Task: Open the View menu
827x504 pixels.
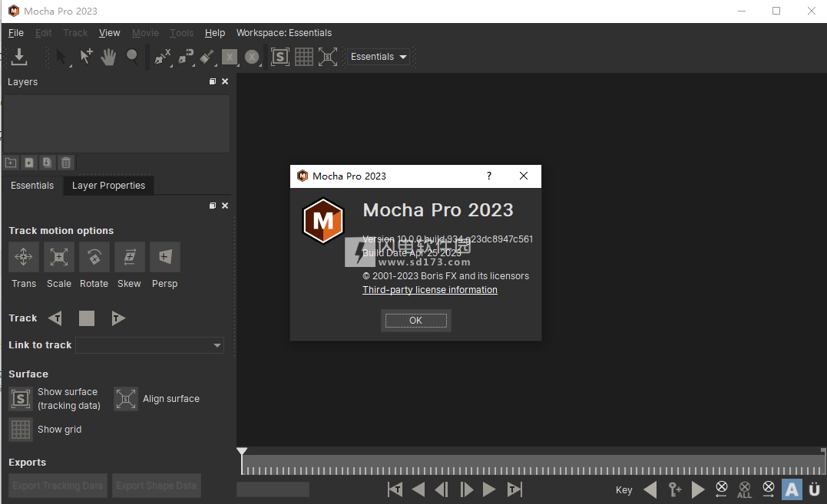Action: (109, 33)
